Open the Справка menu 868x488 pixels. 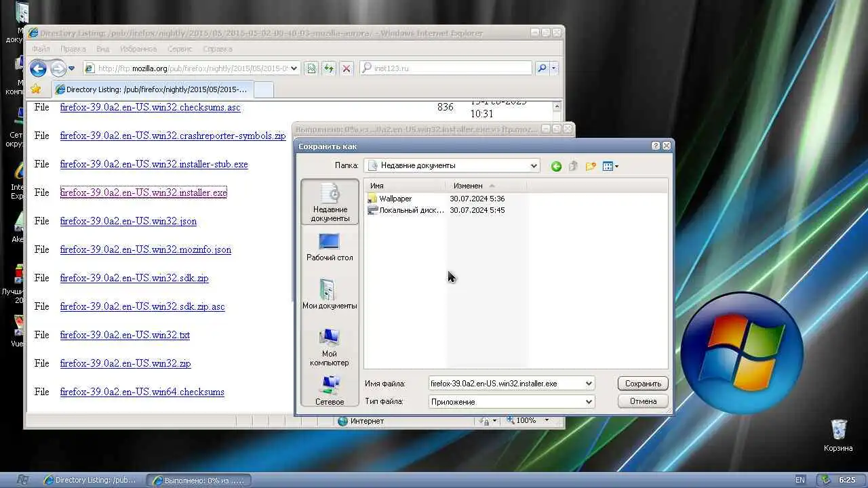(218, 49)
